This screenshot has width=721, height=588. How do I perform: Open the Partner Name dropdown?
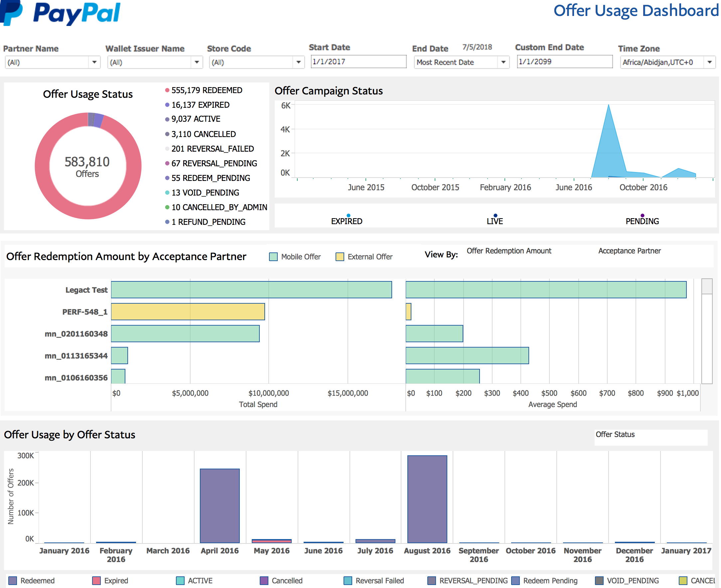pos(94,62)
